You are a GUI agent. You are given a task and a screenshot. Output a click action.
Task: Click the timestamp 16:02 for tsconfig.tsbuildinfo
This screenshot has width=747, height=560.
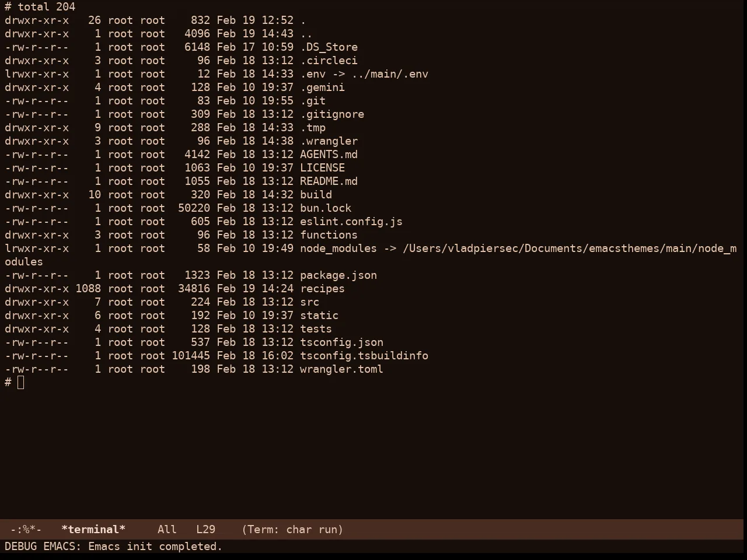277,356
